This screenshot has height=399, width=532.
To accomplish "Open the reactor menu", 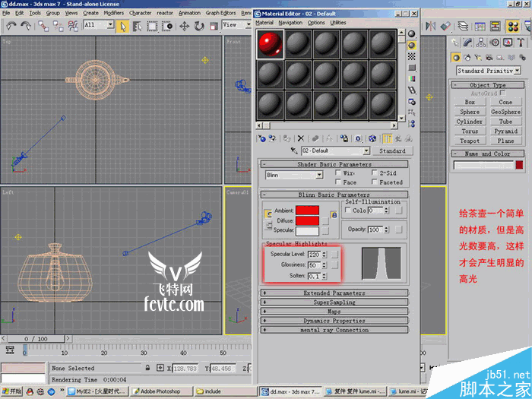I will tap(165, 13).
